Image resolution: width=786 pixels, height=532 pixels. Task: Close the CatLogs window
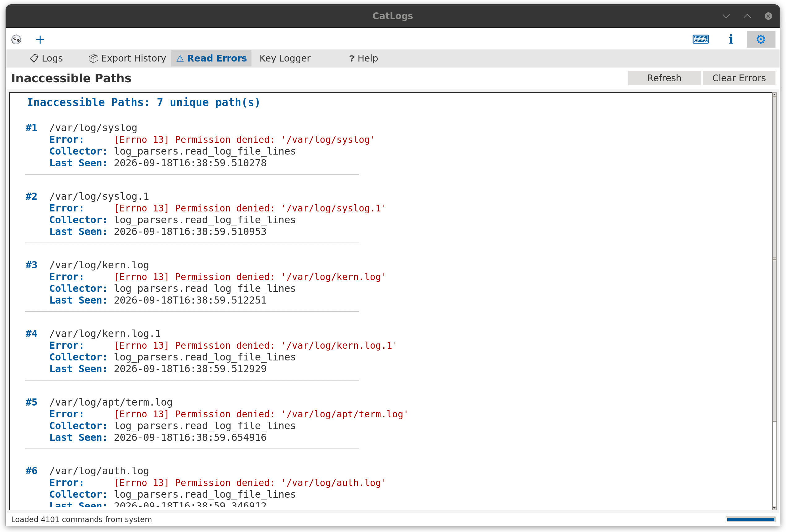click(768, 16)
